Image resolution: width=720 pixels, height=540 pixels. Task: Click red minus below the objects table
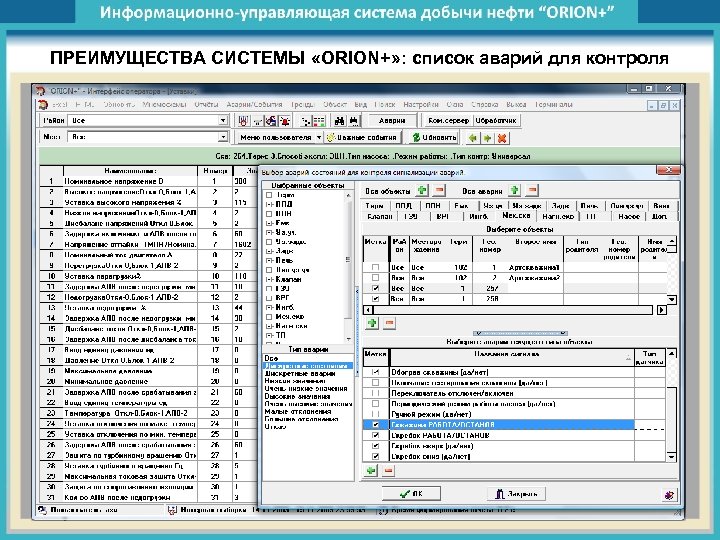tap(389, 323)
